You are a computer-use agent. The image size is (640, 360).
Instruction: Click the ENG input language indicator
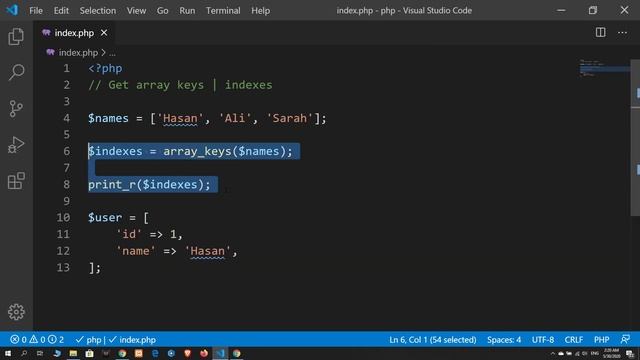pos(595,353)
